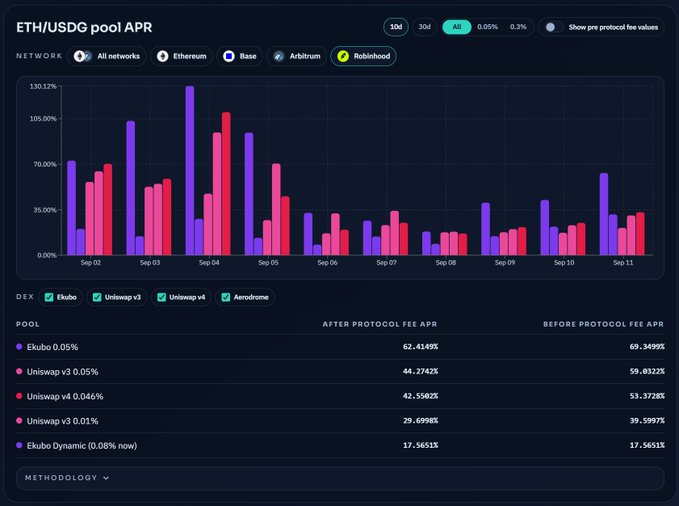Select the Arbitrum network
Screen dimensions: 679x506
coord(297,56)
